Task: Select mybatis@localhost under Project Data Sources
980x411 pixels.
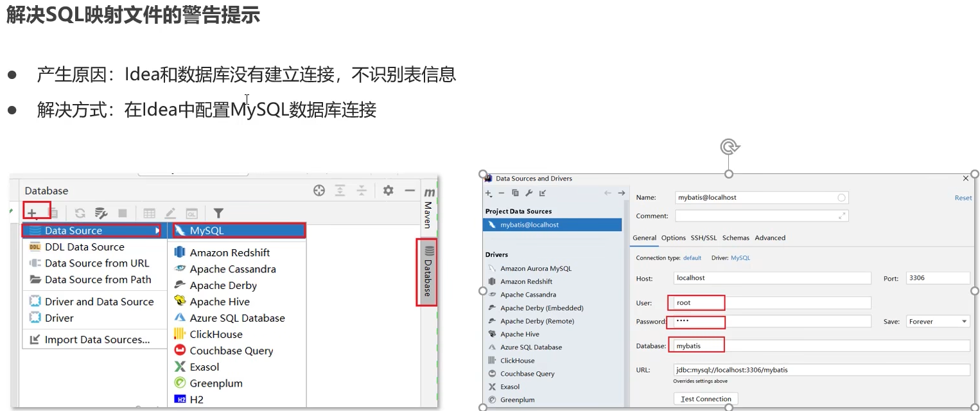Action: point(552,225)
